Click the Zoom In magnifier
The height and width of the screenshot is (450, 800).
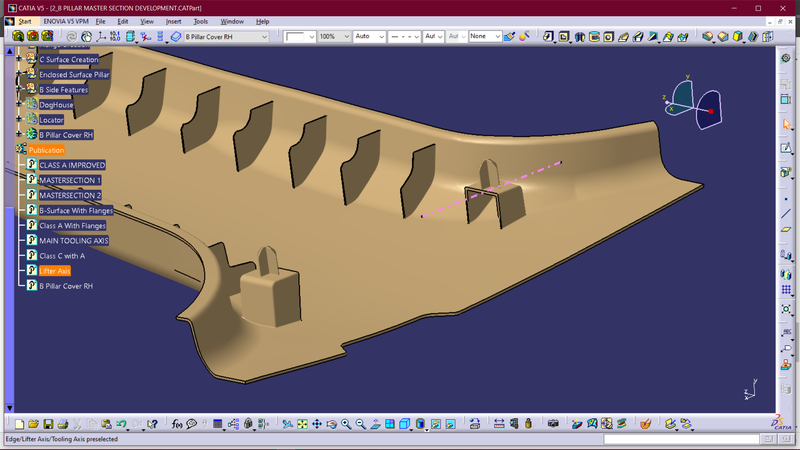click(346, 424)
